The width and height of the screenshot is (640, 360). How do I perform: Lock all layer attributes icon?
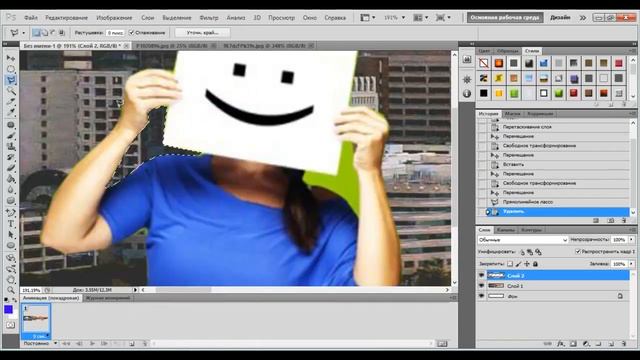point(536,264)
